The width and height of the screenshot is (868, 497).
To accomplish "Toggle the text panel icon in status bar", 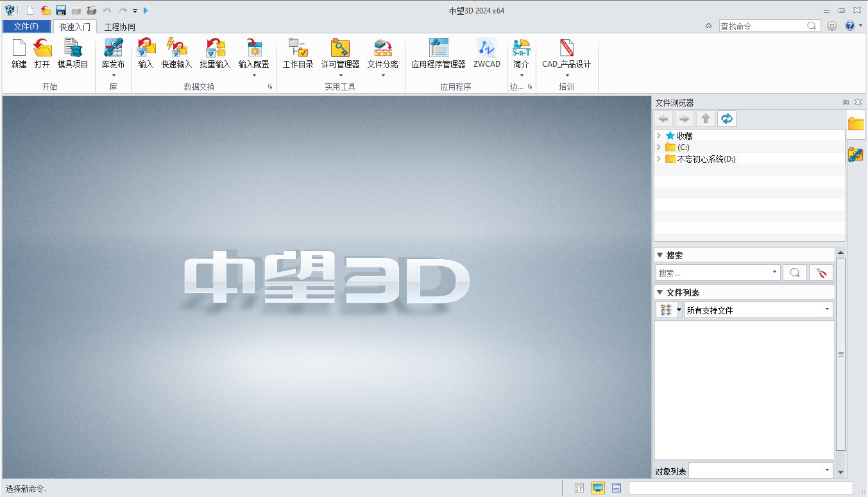I will (579, 489).
